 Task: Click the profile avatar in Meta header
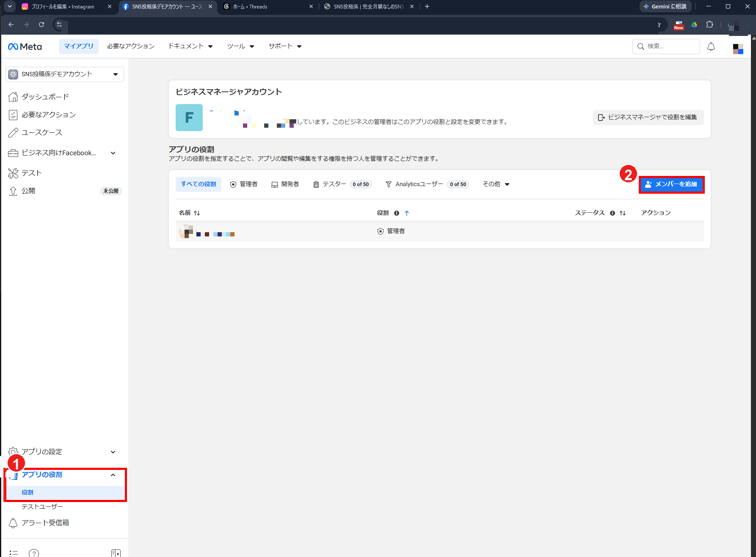(x=738, y=49)
